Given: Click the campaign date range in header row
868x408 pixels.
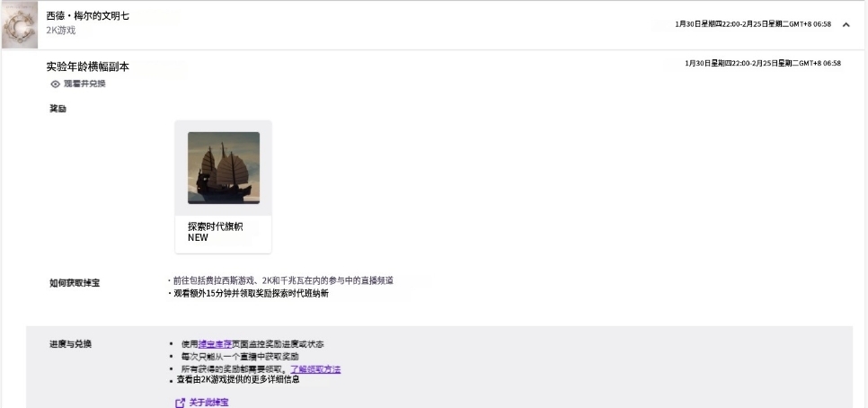Looking at the screenshot, I should (753, 24).
